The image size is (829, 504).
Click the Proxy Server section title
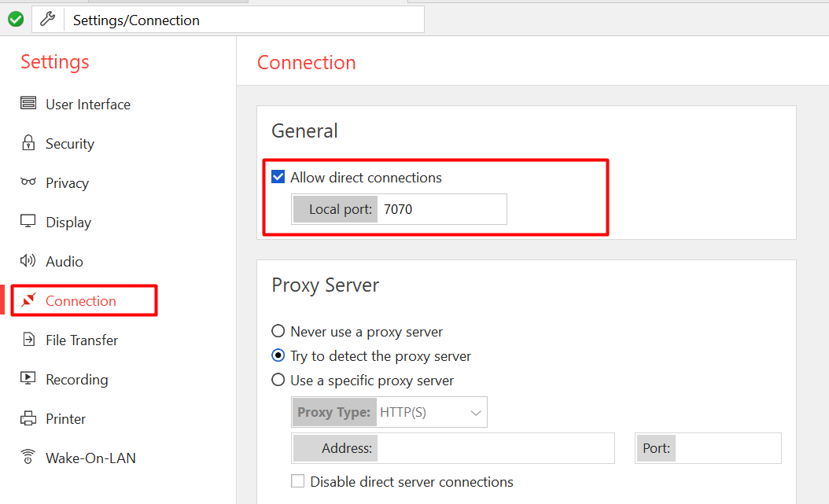(325, 285)
